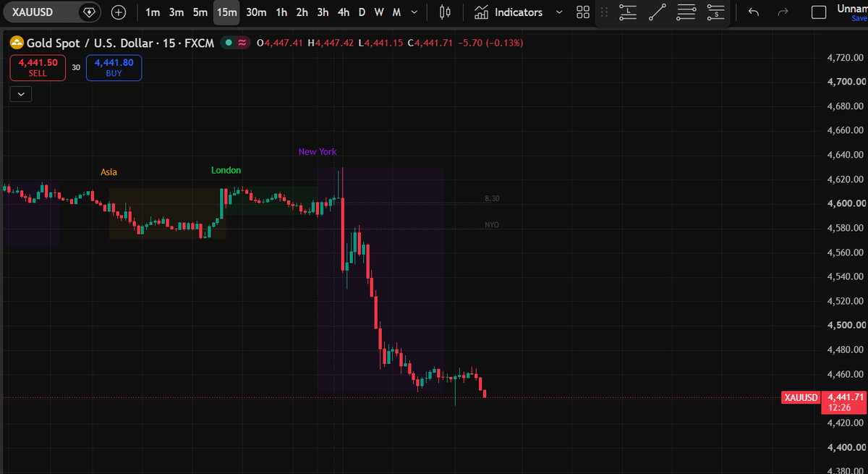868x474 pixels.
Task: Switch to the 2h timeframe
Action: point(302,12)
